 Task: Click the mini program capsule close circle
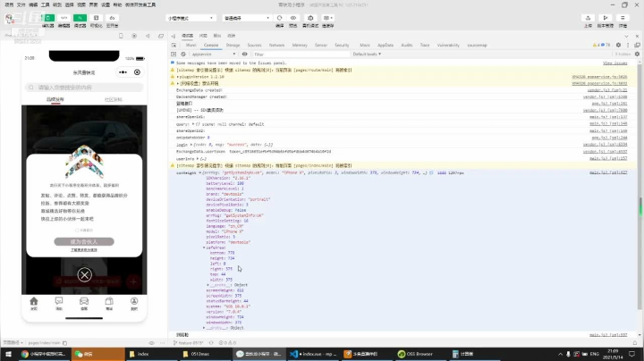tap(137, 72)
